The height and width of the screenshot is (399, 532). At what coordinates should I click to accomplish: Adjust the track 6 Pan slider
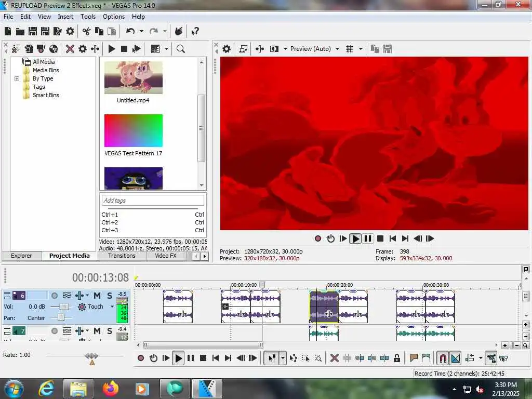point(61,317)
